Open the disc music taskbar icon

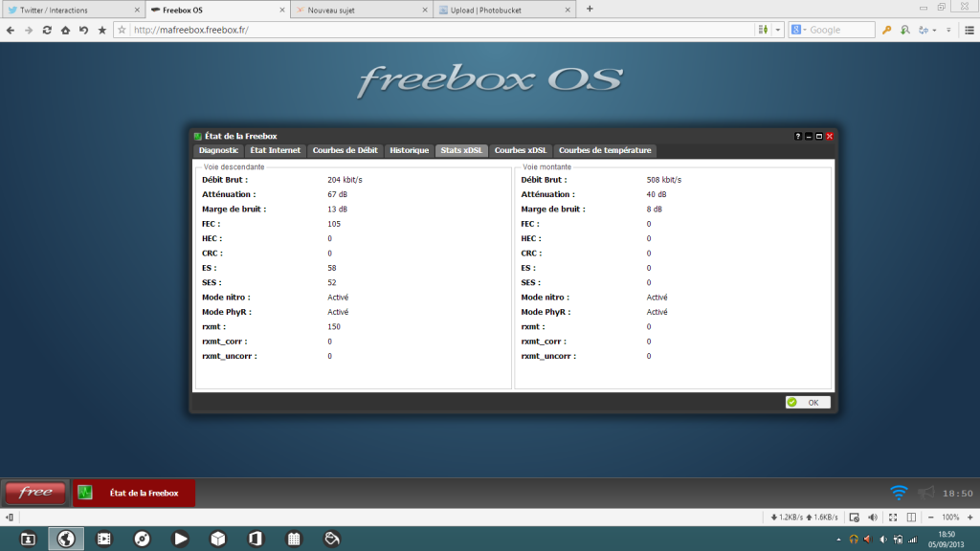point(142,539)
